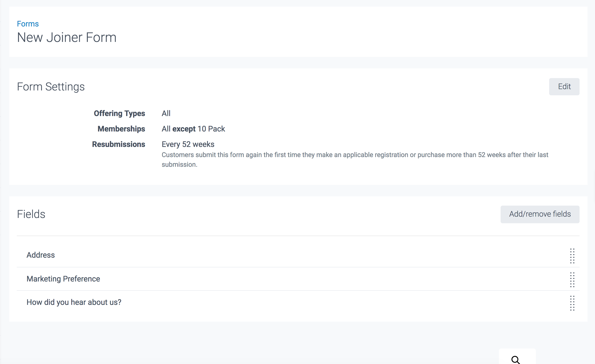Select the Marketing Preference field row
595x364 pixels.
[x=63, y=279]
